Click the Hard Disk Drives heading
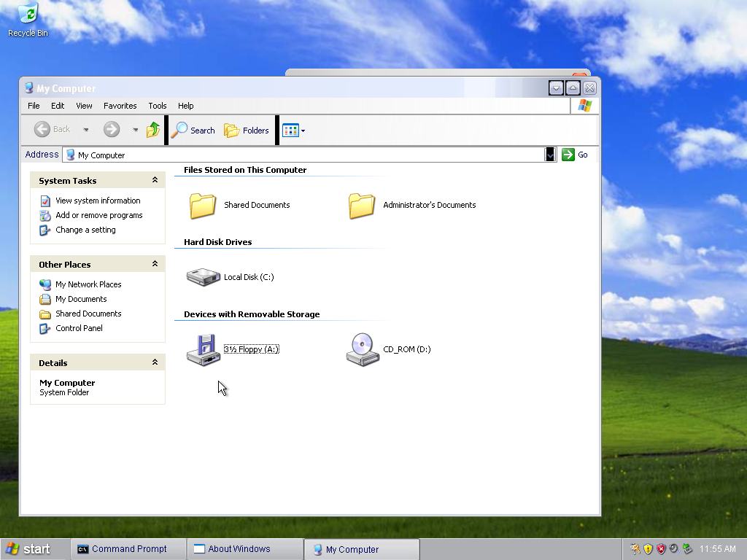 click(x=218, y=242)
